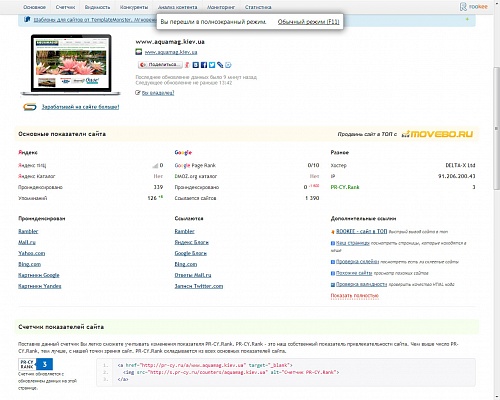The width and height of the screenshot is (500, 400).
Task: Open the Ответы Mail.ru link
Action: [x=193, y=275]
